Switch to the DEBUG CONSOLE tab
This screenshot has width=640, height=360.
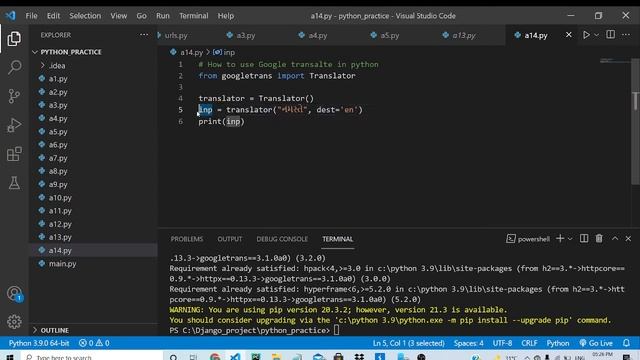[x=282, y=239]
